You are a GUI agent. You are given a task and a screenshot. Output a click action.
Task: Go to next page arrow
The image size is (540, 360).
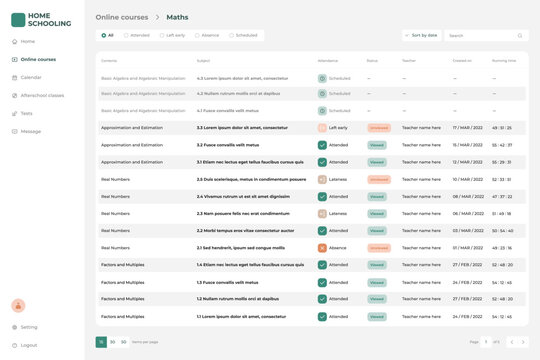pos(523,342)
